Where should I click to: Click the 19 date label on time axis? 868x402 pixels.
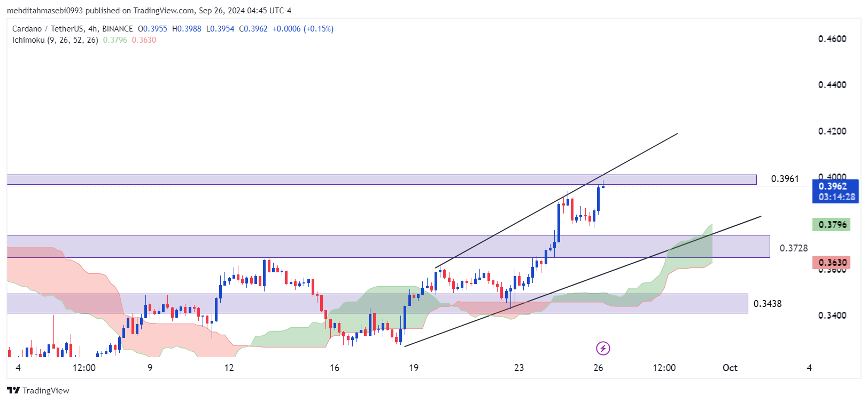(x=414, y=368)
